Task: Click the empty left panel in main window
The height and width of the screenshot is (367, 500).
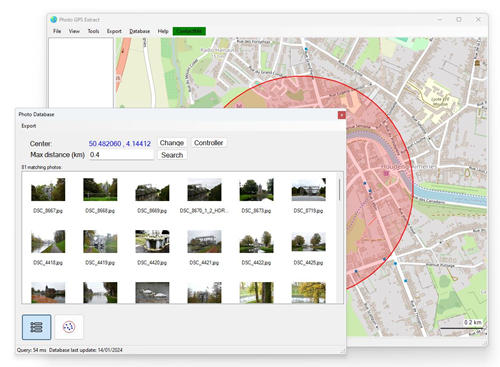Action: point(81,72)
